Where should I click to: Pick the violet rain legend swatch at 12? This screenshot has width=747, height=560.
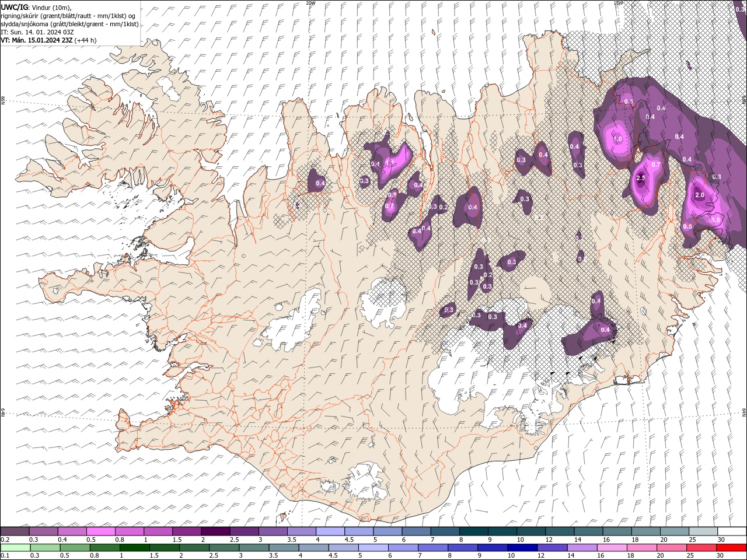[x=553, y=548]
